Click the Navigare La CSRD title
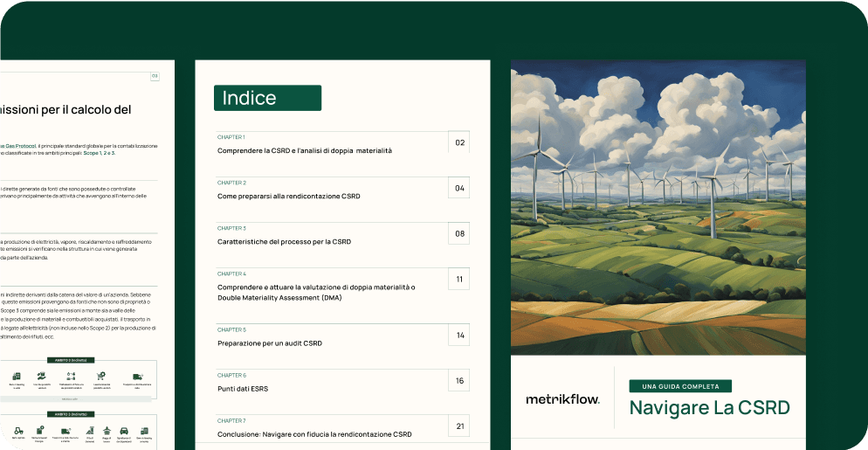The image size is (868, 450). tap(710, 408)
